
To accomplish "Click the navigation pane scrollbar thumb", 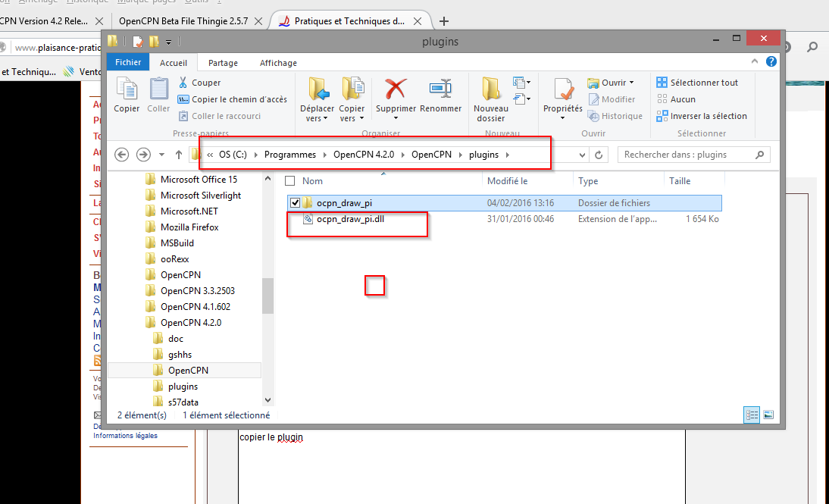I will pos(267,296).
